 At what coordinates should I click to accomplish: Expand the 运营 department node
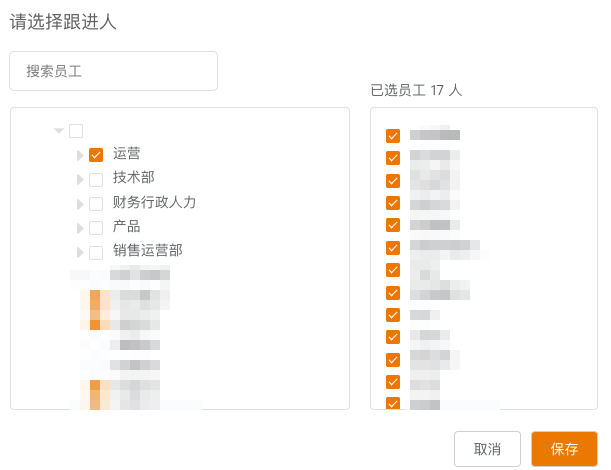tap(81, 155)
